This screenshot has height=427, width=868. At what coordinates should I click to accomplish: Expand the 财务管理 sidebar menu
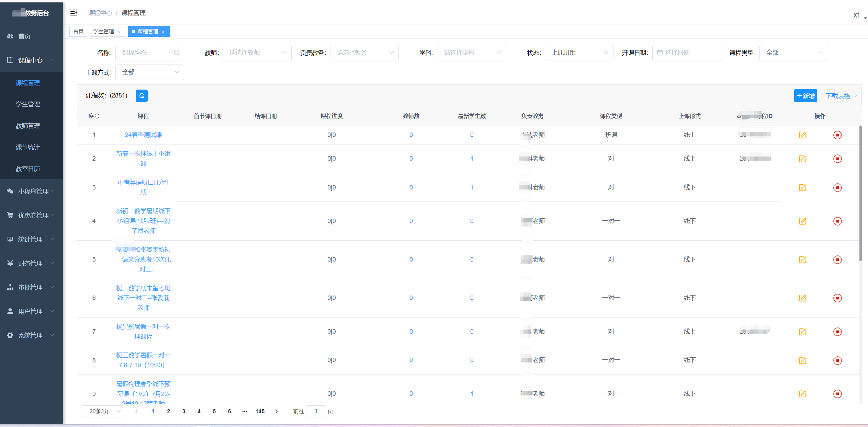tap(32, 263)
